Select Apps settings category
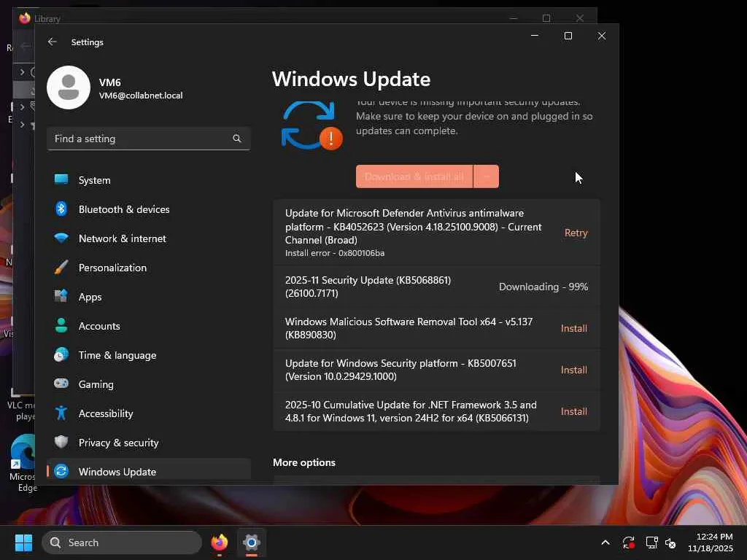Image resolution: width=747 pixels, height=560 pixels. point(149,297)
